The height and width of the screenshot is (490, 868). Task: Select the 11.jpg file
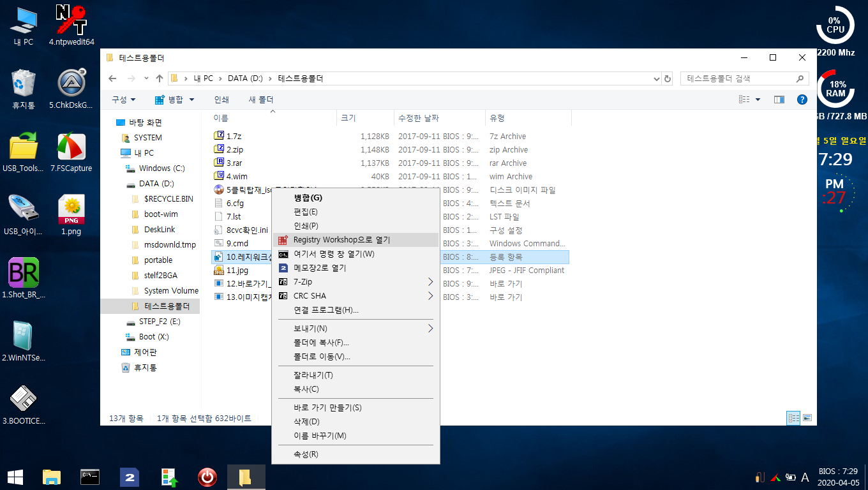237,270
